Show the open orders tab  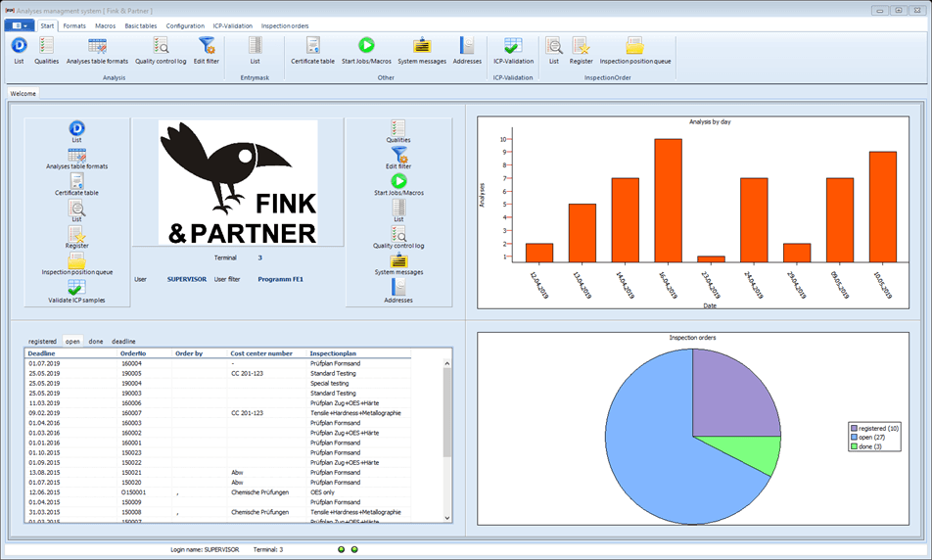72,342
